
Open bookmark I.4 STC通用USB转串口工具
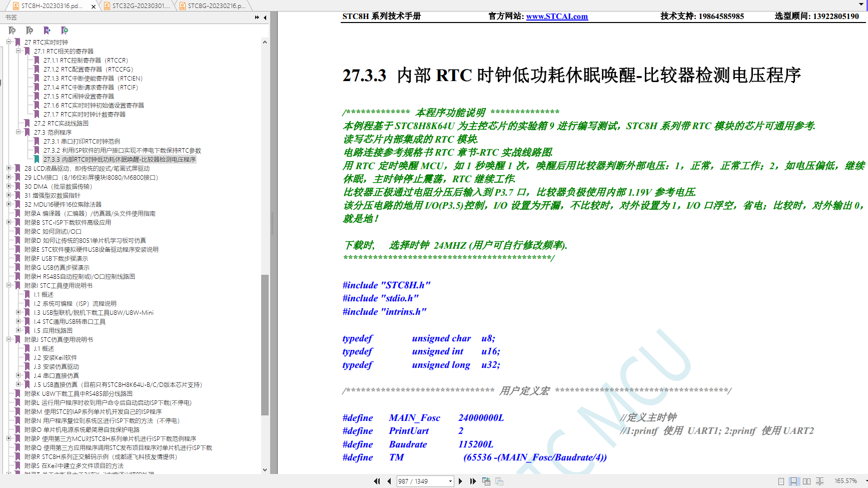70,322
